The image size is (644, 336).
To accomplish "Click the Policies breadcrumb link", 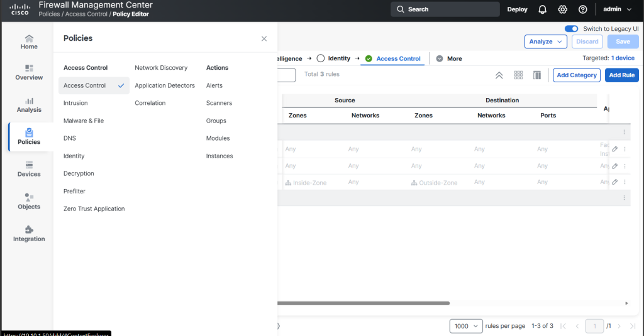I will pyautogui.click(x=49, y=14).
